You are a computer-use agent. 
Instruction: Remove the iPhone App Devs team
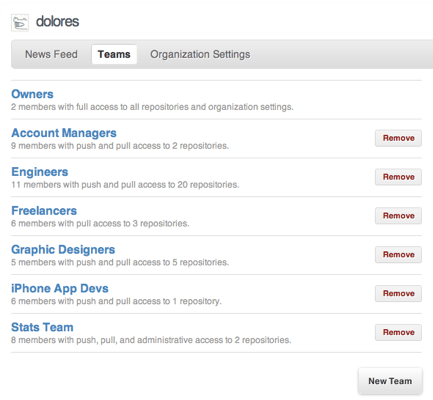click(398, 293)
